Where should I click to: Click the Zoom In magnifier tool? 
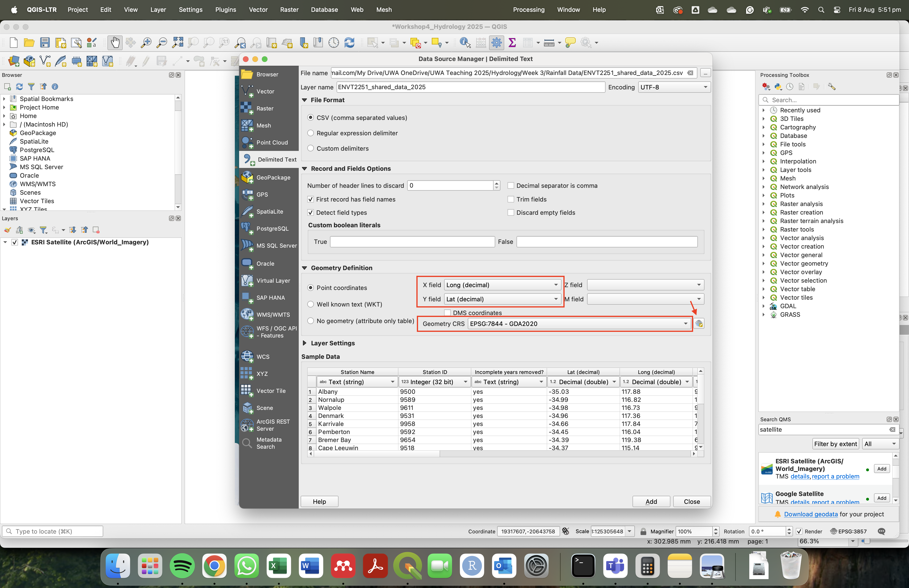point(146,43)
